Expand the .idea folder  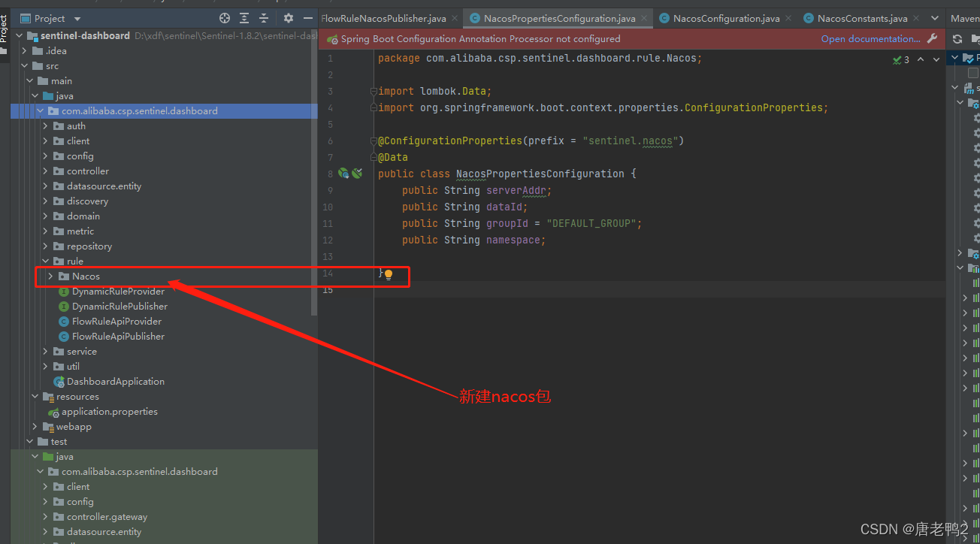click(24, 51)
